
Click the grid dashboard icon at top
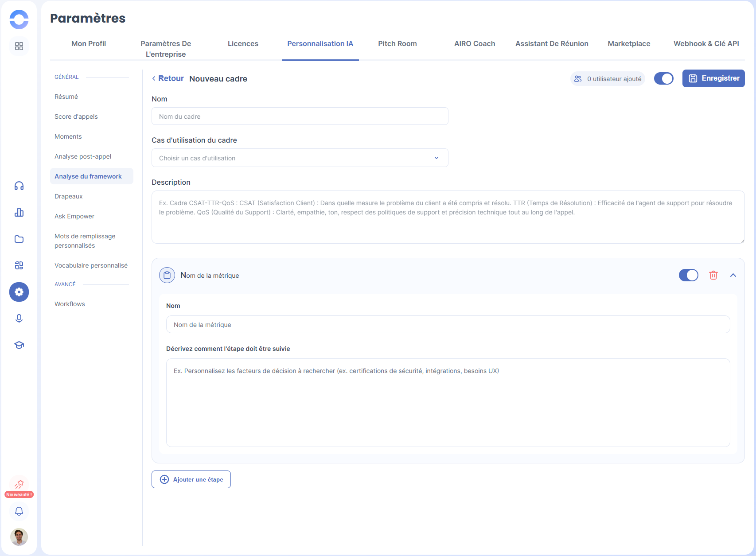(x=19, y=47)
